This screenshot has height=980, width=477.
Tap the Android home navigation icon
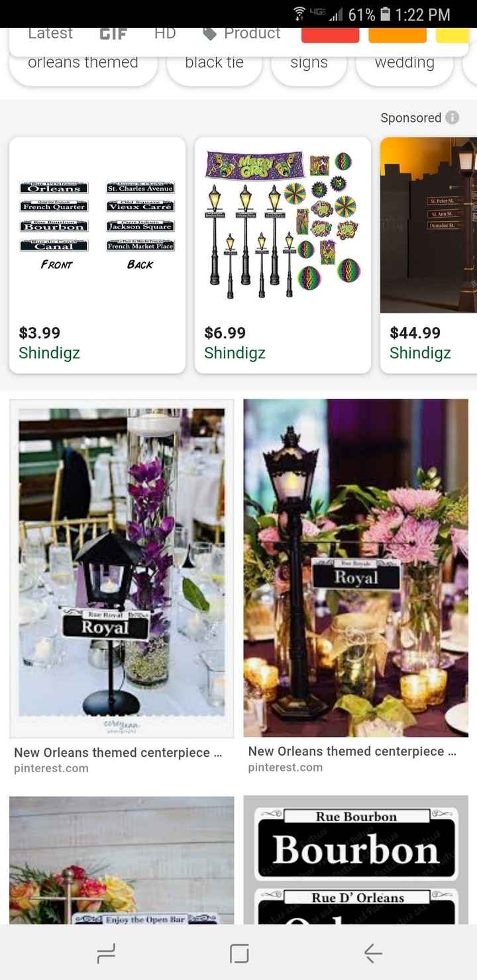[239, 953]
